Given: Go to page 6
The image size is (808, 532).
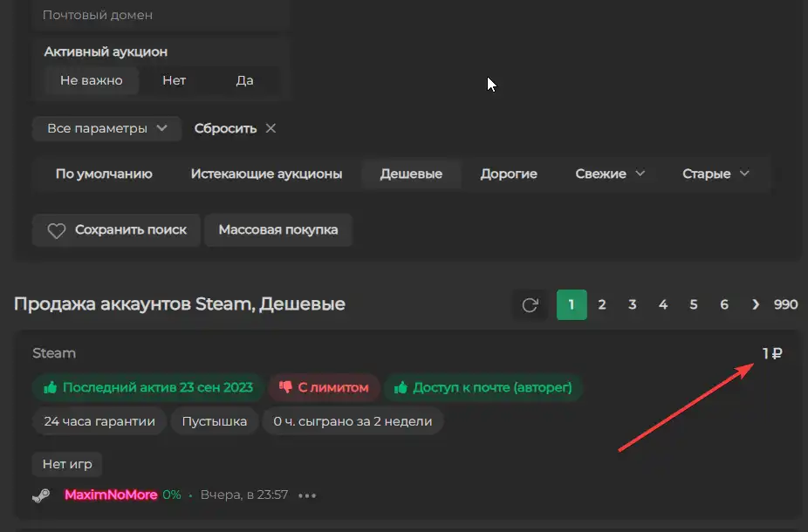Looking at the screenshot, I should click(x=724, y=305).
